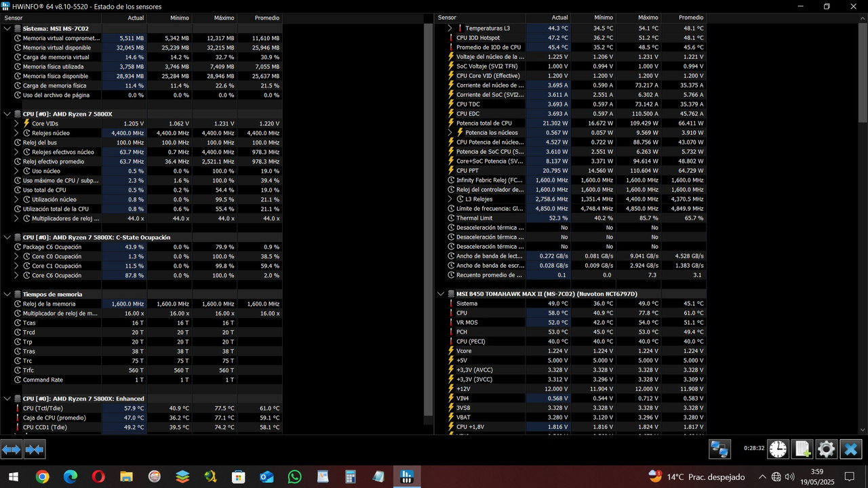Click lightning icon next to Vcore
This screenshot has width=868, height=488.
click(x=451, y=351)
